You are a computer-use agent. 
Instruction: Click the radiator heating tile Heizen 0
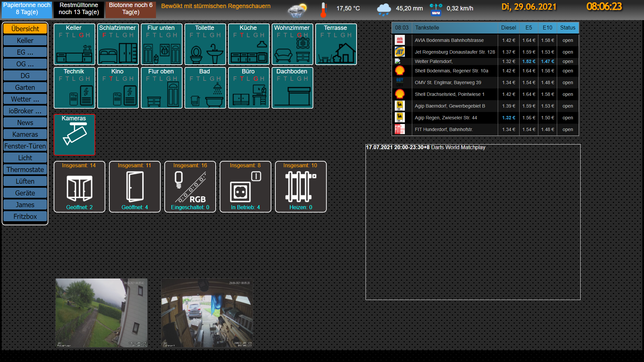click(x=301, y=187)
